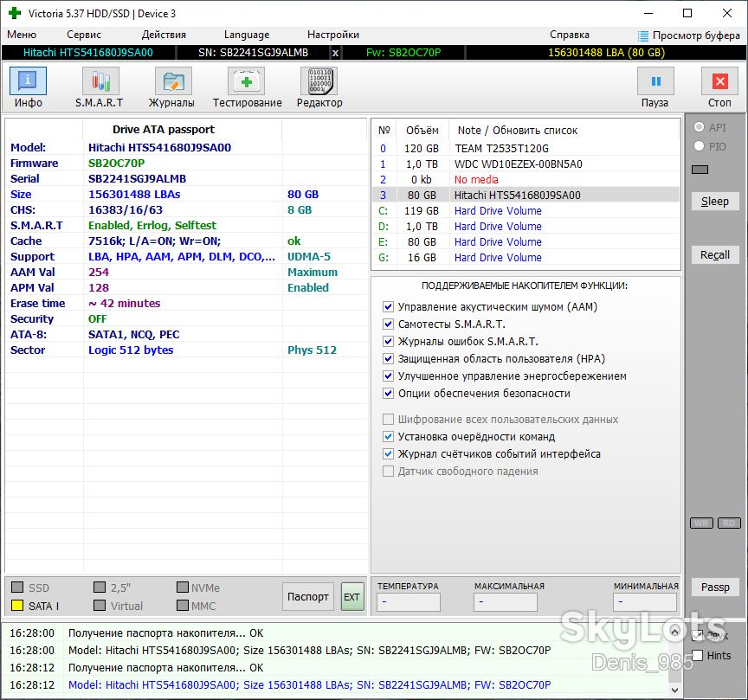This screenshot has height=700, width=748.
Task: Click the Passp button
Action: point(715,587)
